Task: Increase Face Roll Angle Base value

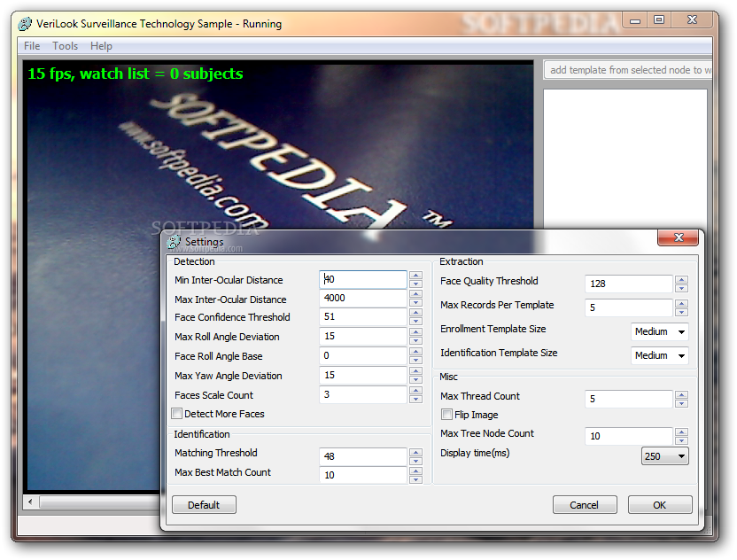Action: click(x=415, y=352)
